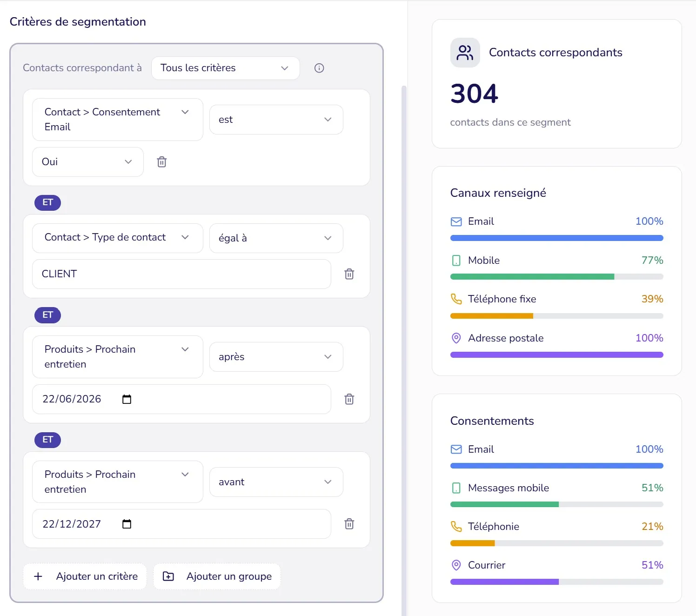Click the Téléphonie 21% progress bar
696x616 pixels.
[x=557, y=543]
